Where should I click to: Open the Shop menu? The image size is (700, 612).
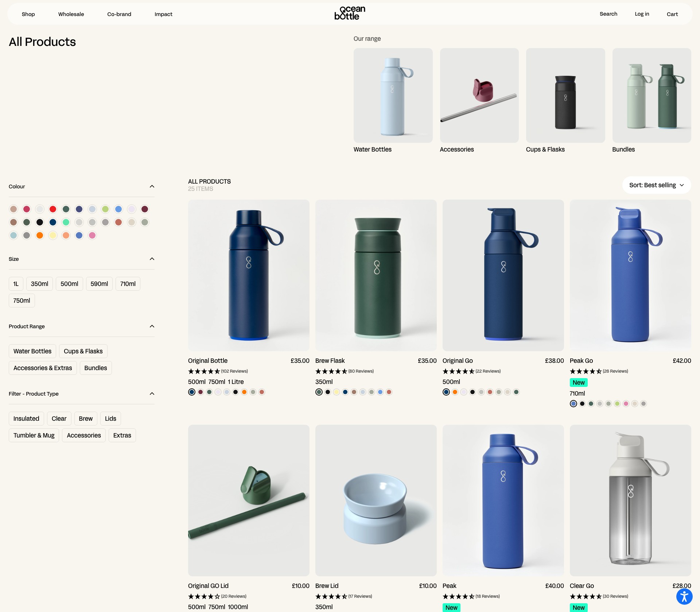[x=28, y=14]
